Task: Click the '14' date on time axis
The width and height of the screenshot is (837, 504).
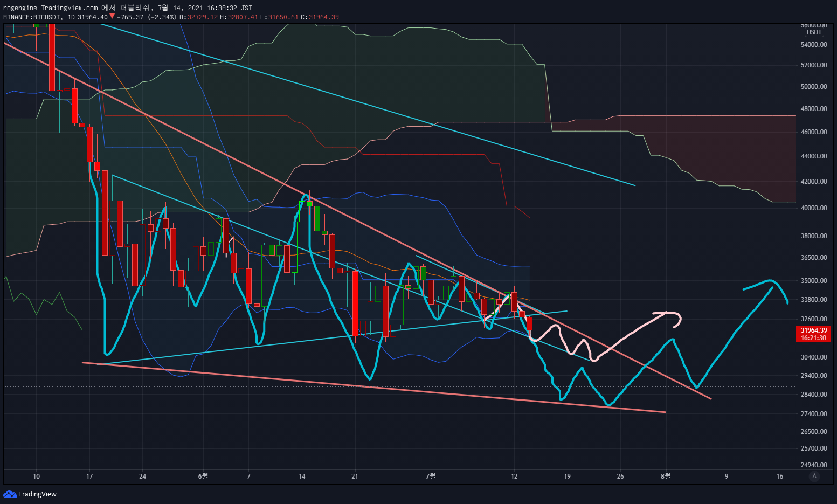Action: (x=302, y=477)
